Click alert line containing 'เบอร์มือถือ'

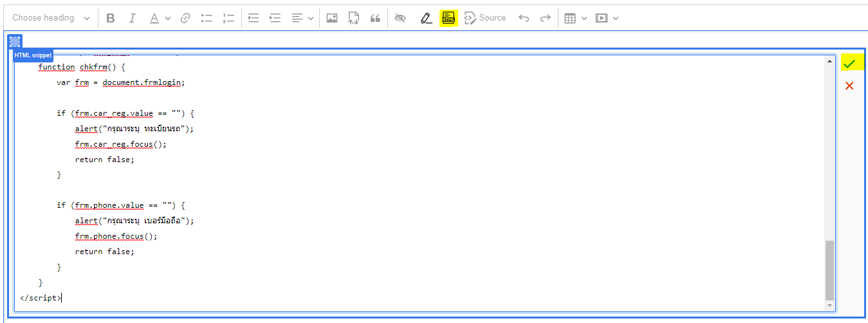tap(134, 221)
